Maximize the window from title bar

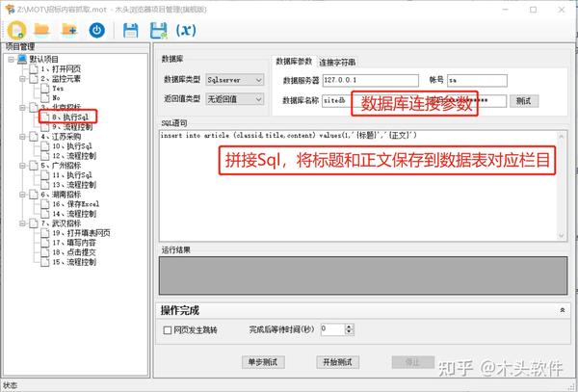(533, 10)
